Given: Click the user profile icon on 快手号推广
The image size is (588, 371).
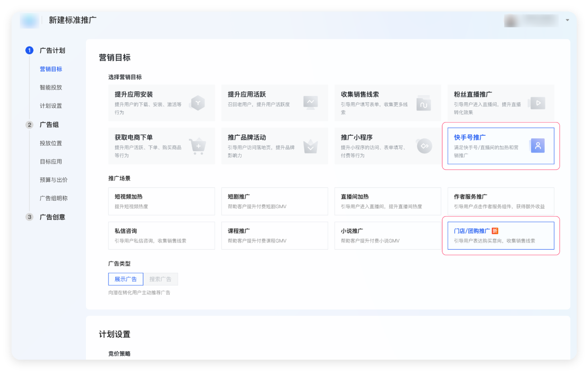Looking at the screenshot, I should pos(537,146).
